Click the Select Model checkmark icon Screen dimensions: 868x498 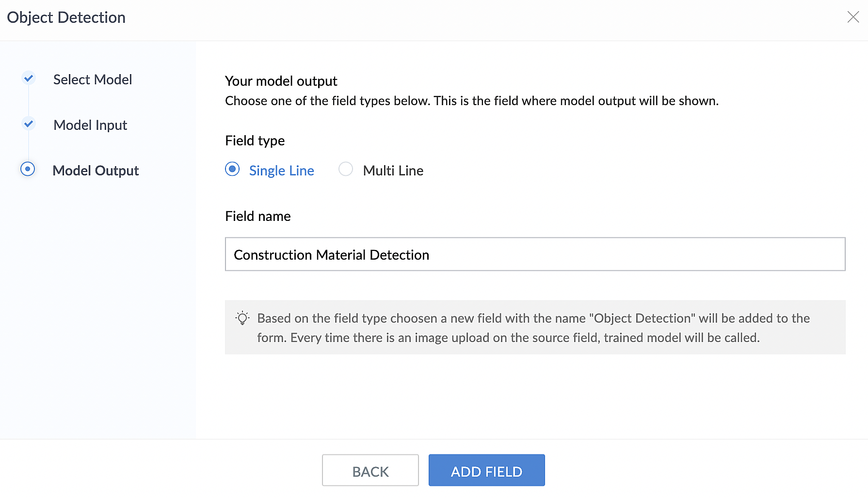click(x=29, y=78)
